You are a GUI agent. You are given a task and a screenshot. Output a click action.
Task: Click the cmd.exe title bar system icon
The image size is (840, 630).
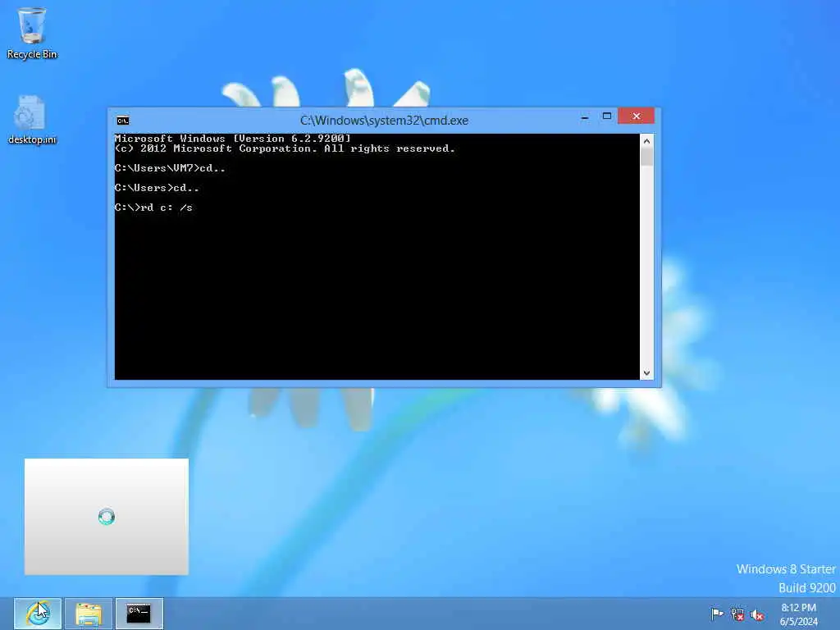[123, 121]
